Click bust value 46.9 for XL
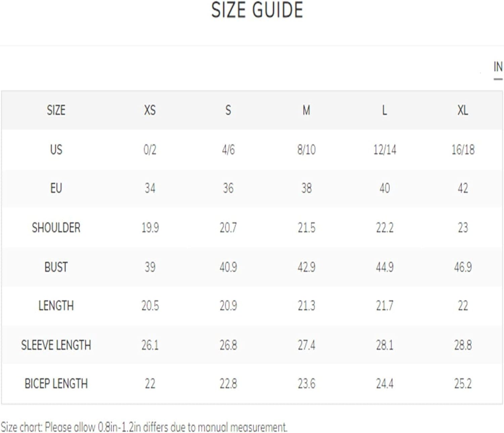Screen dimensions: 504x433 pos(463,267)
